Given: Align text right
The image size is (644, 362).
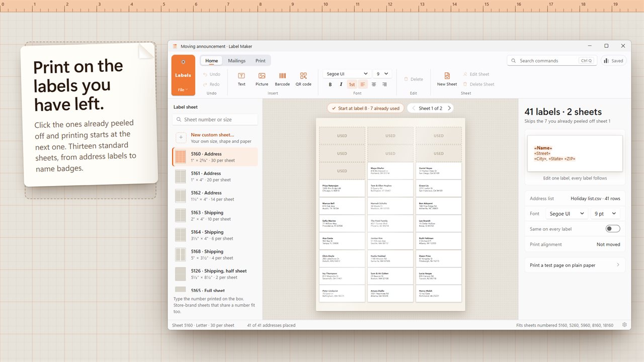Looking at the screenshot, I should 384,84.
